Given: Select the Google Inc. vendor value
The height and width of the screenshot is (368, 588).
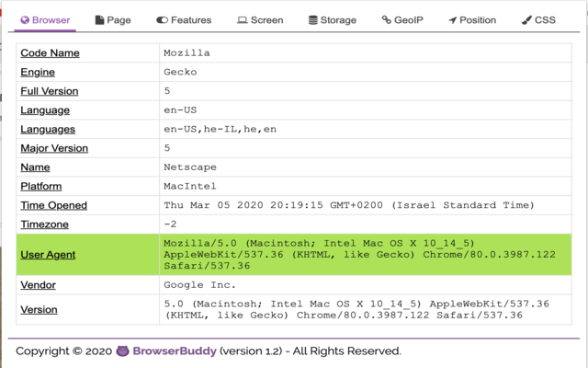Looking at the screenshot, I should coord(200,285).
